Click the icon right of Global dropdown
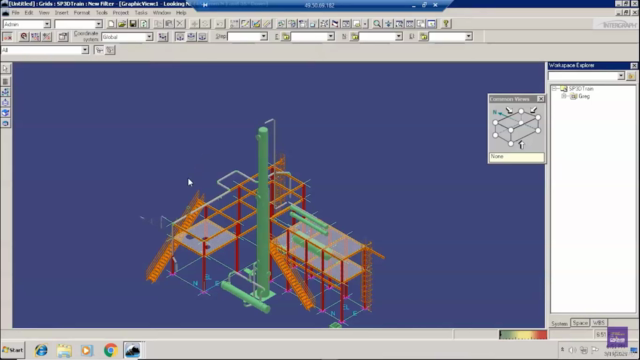 tap(163, 37)
